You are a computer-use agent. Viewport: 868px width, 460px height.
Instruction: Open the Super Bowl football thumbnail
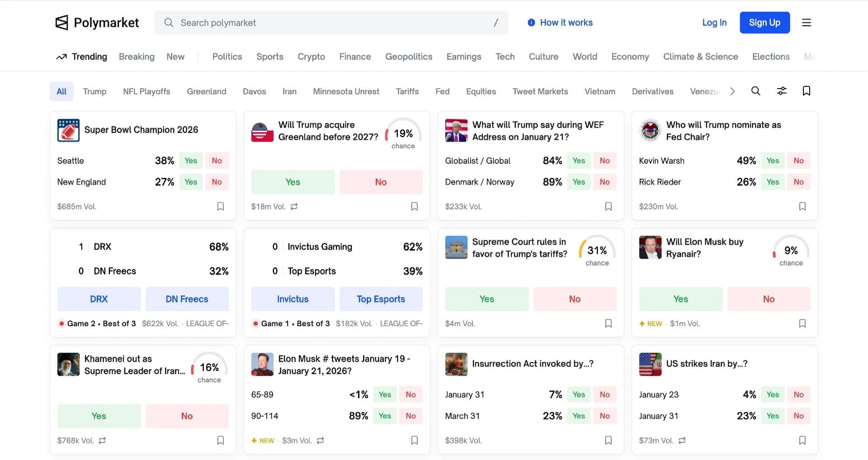[68, 130]
